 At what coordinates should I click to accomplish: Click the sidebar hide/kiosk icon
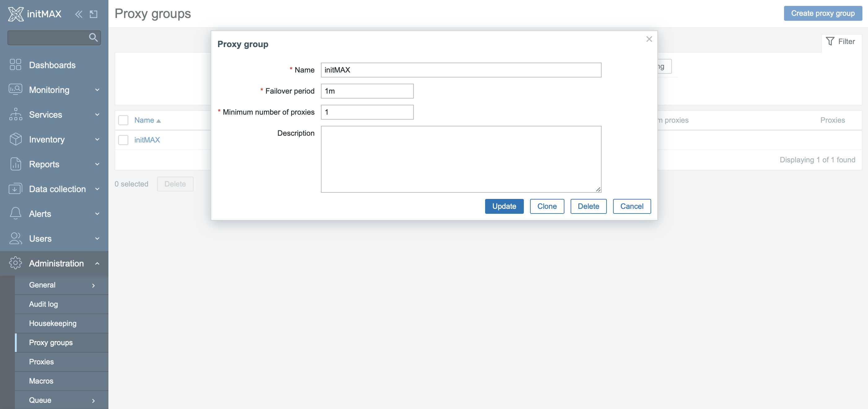[x=93, y=14]
